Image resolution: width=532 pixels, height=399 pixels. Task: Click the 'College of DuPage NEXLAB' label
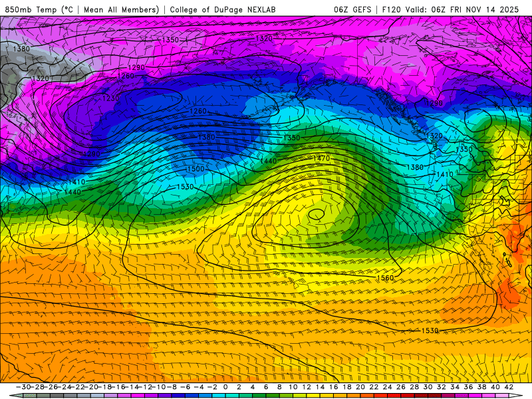[223, 9]
